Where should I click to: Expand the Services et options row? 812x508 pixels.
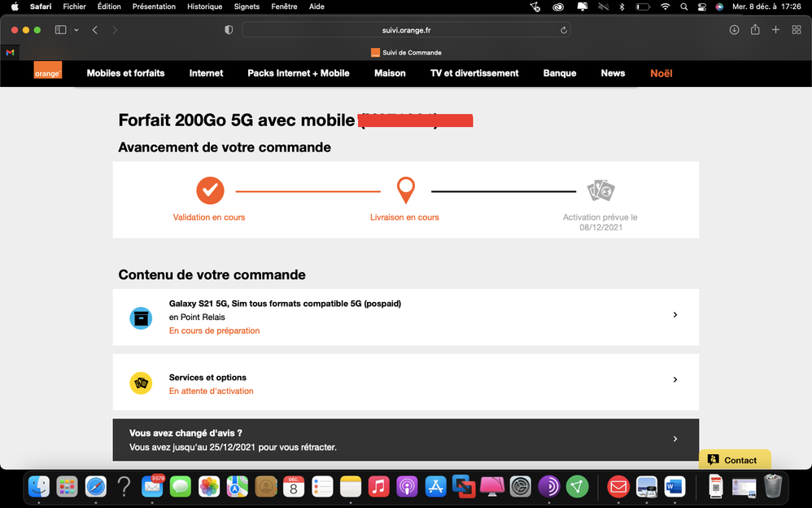click(x=674, y=380)
